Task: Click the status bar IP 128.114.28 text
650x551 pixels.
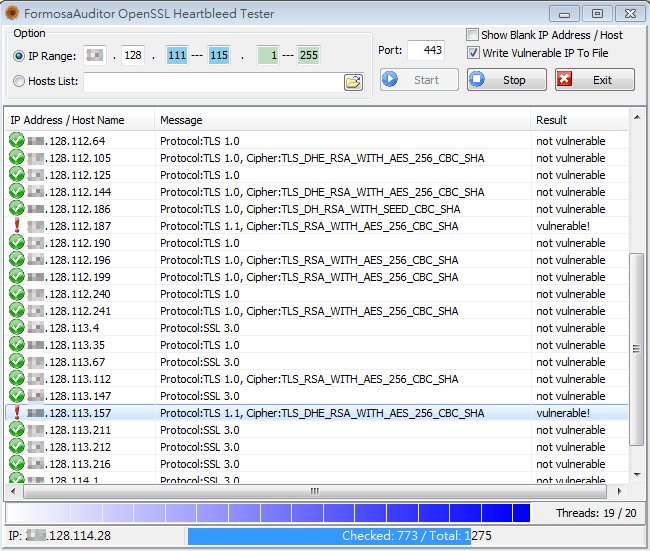Action: point(59,536)
